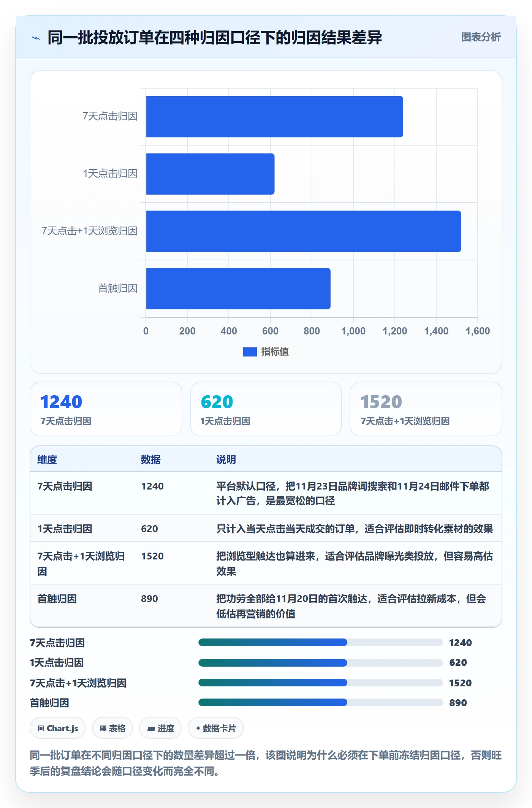Click the main chart title text
The image size is (532, 808).
tap(215, 38)
